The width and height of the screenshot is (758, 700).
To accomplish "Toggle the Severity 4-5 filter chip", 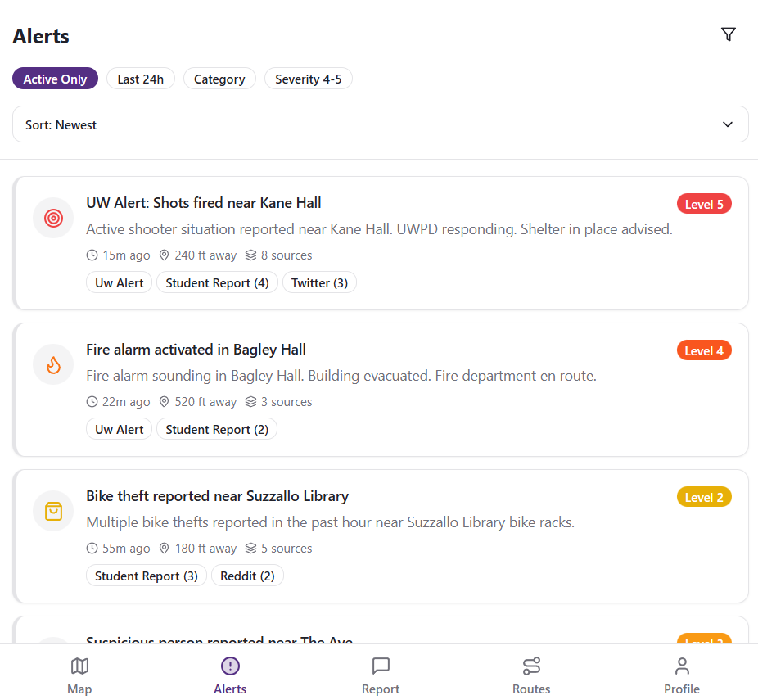I will (308, 79).
